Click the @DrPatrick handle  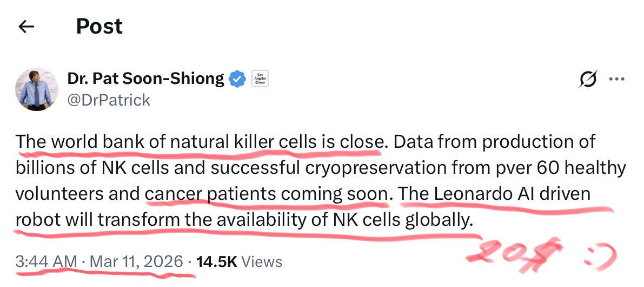109,100
